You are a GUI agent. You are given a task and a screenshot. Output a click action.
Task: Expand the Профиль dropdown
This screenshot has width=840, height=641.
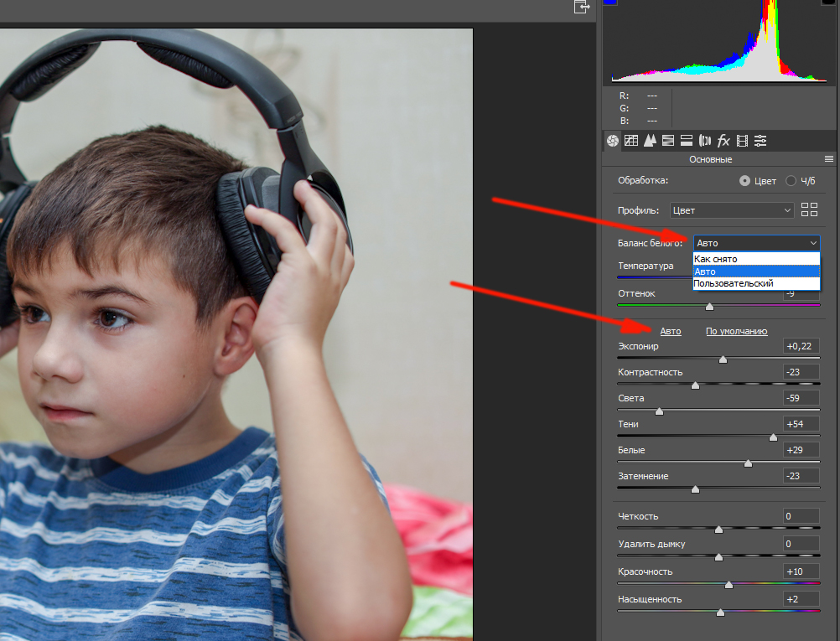pyautogui.click(x=732, y=210)
